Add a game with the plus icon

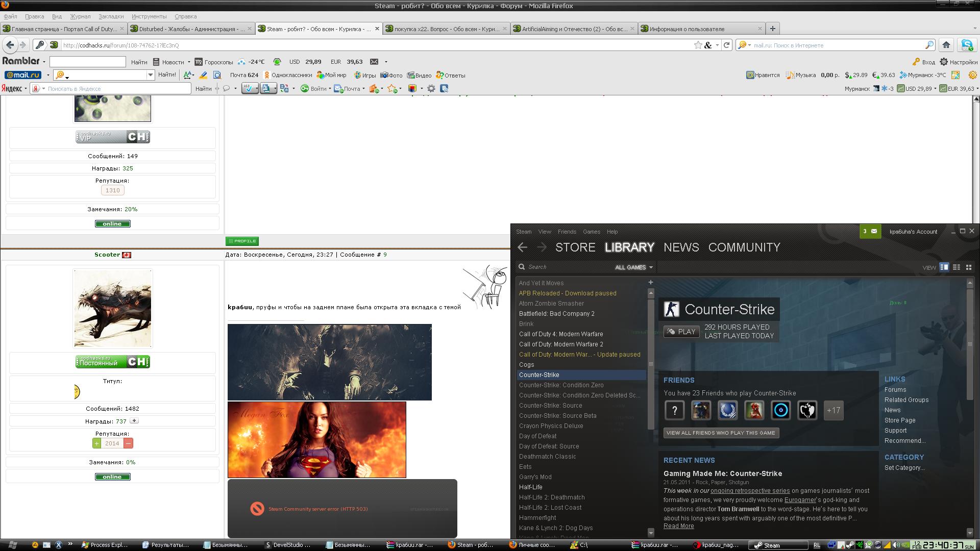click(x=651, y=282)
